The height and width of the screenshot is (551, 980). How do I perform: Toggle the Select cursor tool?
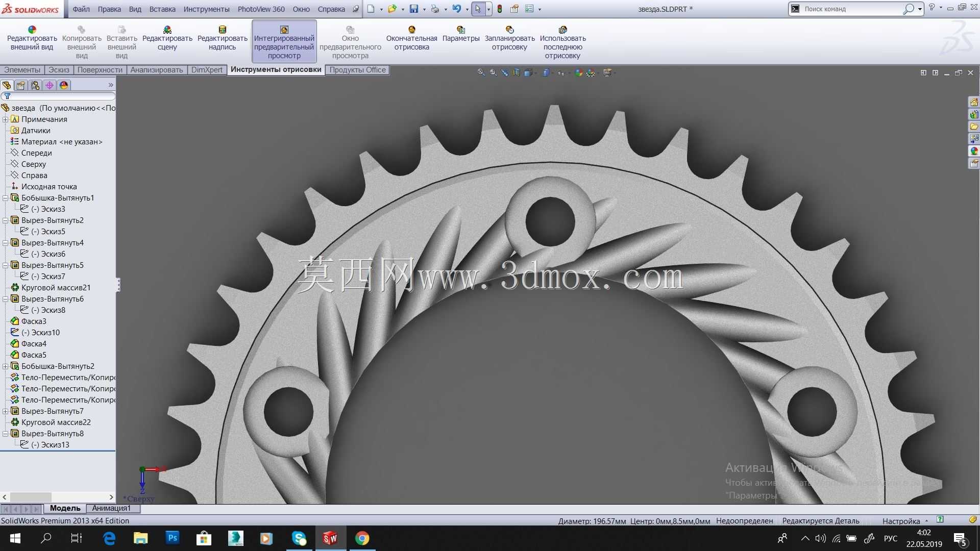[478, 9]
